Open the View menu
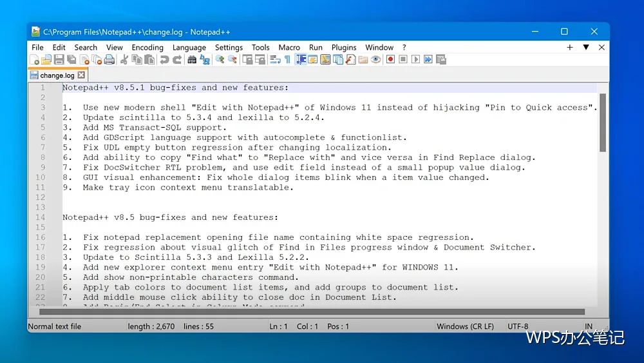The width and height of the screenshot is (644, 363). pyautogui.click(x=114, y=47)
